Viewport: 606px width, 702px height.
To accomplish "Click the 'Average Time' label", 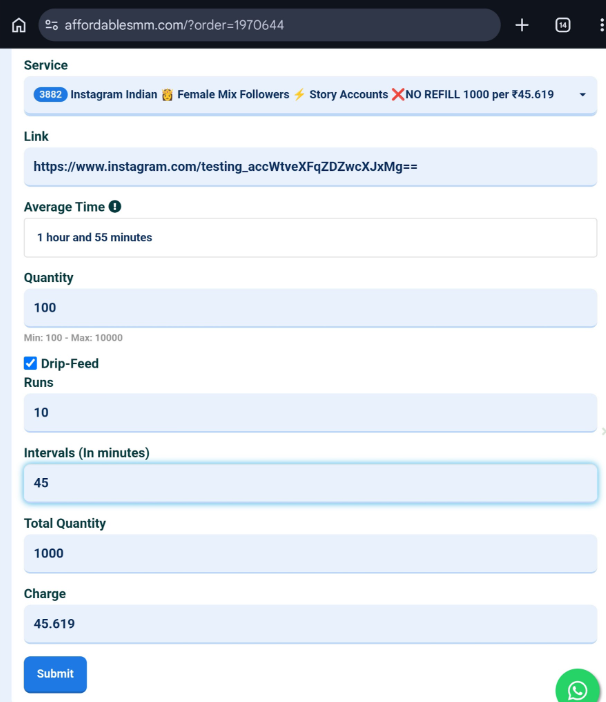I will coord(64,207).
